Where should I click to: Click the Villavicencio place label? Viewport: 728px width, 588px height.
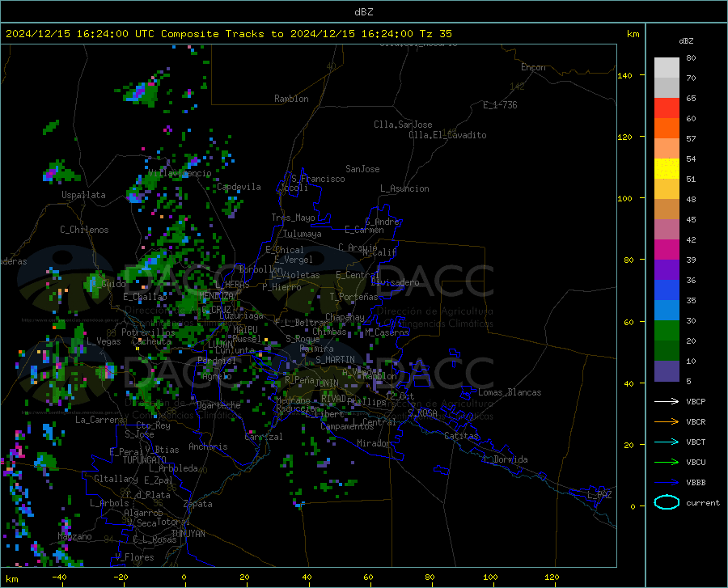tap(180, 174)
